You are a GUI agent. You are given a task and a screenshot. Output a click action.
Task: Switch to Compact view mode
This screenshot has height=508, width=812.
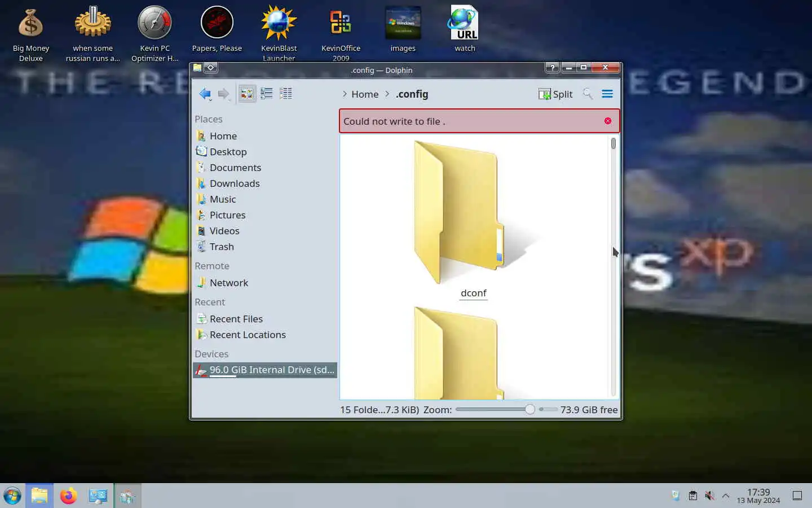click(266, 94)
